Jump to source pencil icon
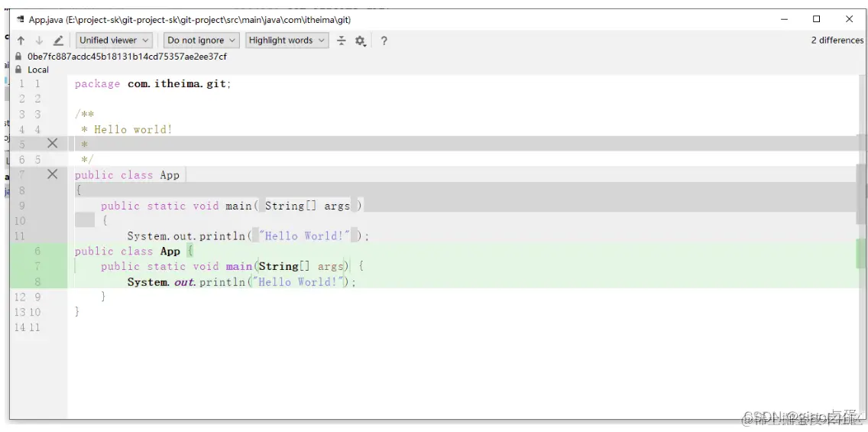Image resolution: width=868 pixels, height=432 pixels. pos(58,41)
